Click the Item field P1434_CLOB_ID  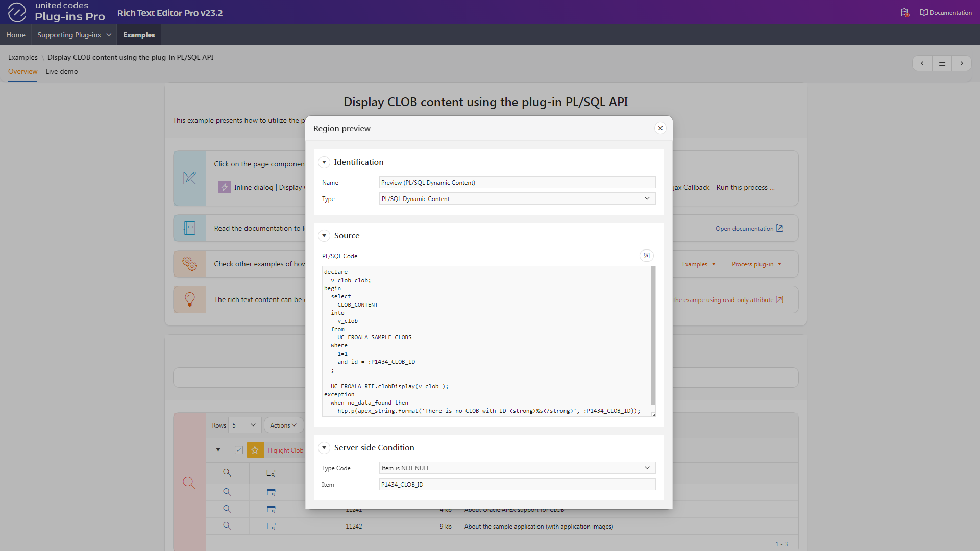(x=517, y=485)
